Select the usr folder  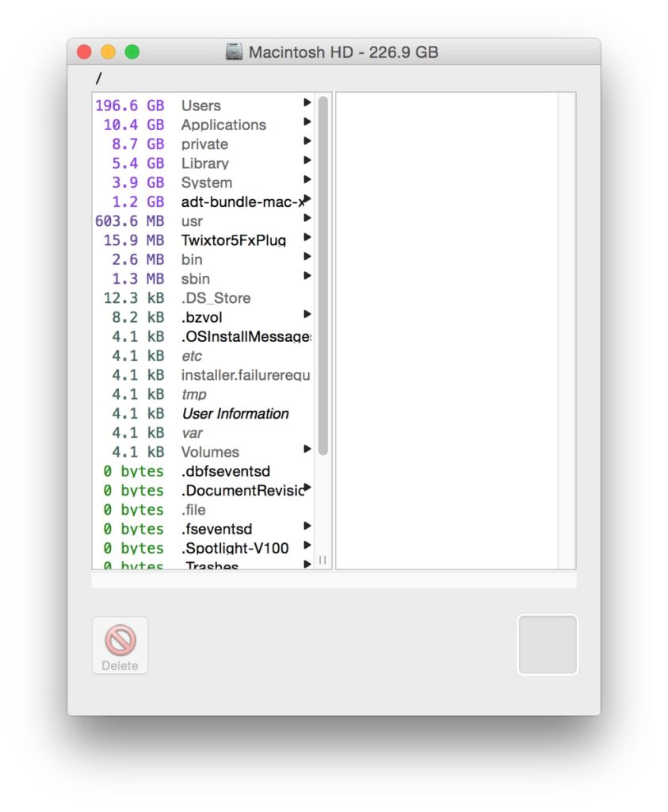(x=193, y=220)
